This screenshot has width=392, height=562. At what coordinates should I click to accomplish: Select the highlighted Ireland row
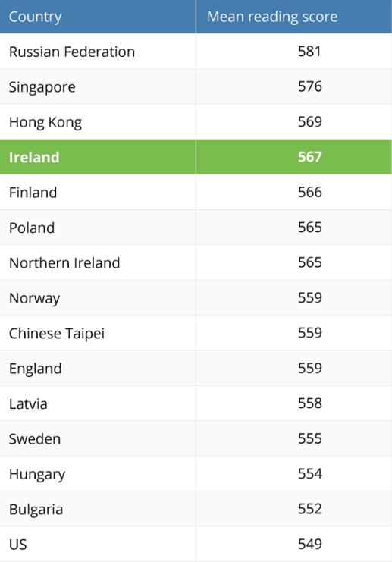(x=196, y=157)
